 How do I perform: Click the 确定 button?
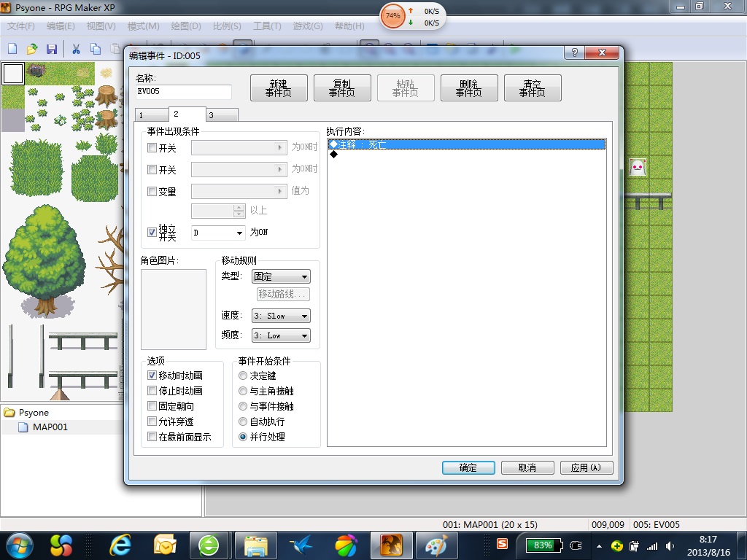coord(468,467)
